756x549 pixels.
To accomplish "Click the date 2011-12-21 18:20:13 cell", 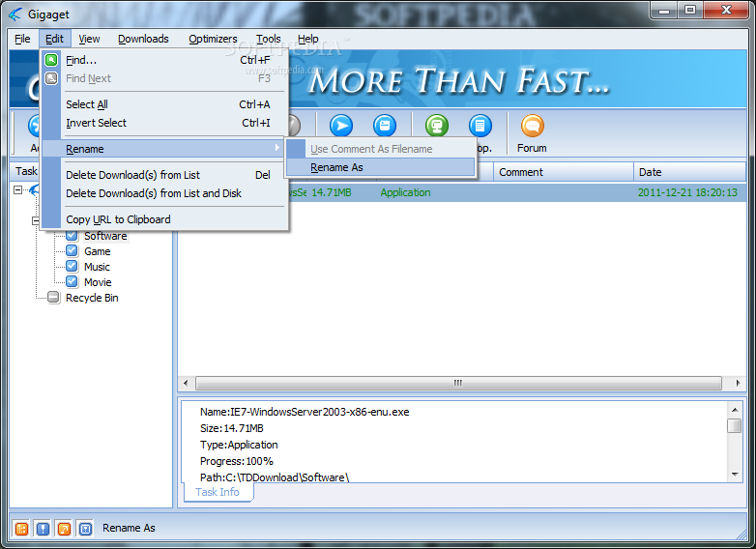I will (687, 192).
